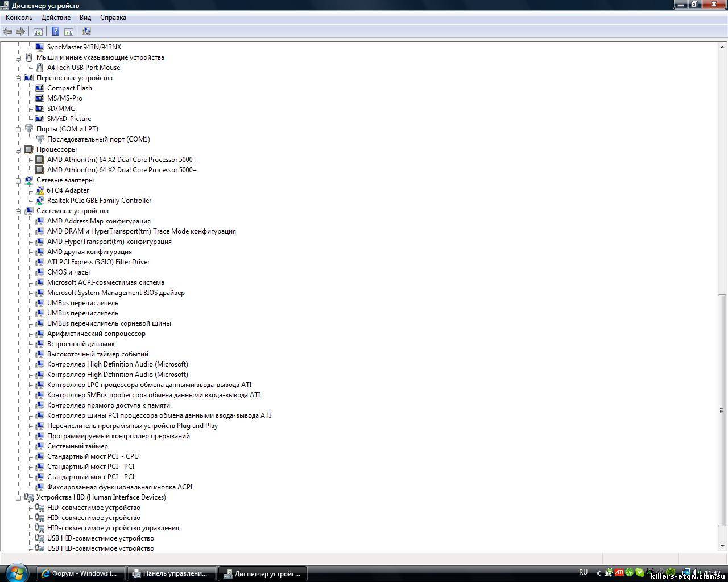Viewport: 728px width, 582px height.
Task: Click the show/hide action pane toolbar icon
Action: pos(69,31)
